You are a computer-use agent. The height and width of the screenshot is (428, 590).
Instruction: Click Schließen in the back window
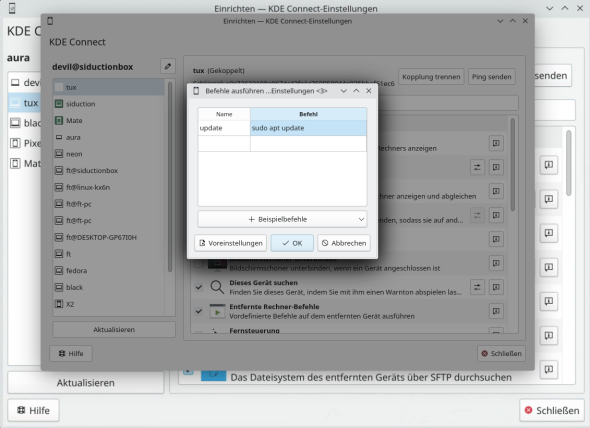552,410
